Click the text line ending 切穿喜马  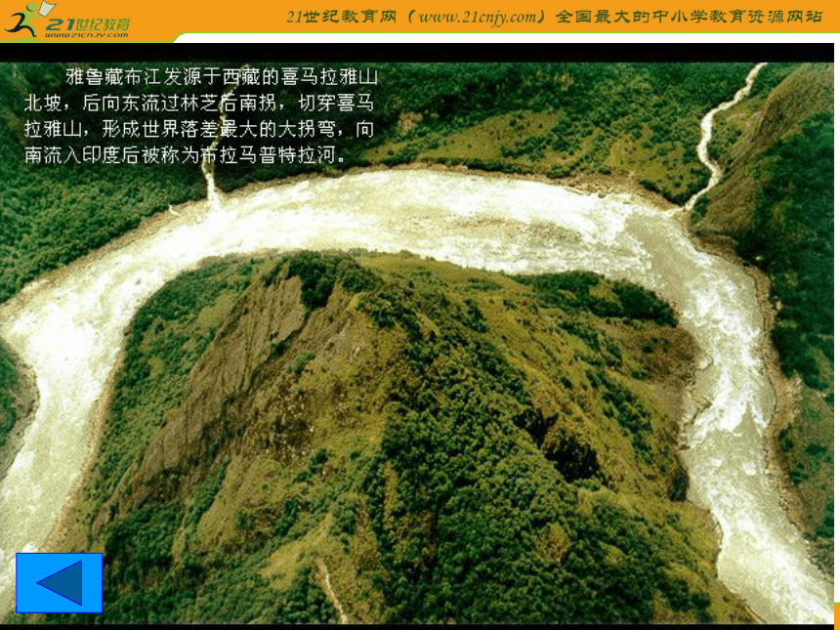click(198, 104)
